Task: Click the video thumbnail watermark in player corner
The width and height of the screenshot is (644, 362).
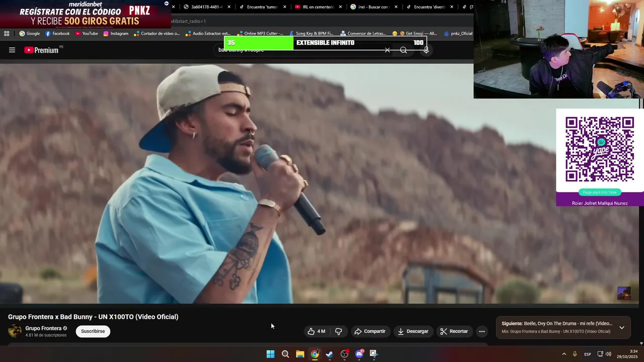Action: coord(624,294)
